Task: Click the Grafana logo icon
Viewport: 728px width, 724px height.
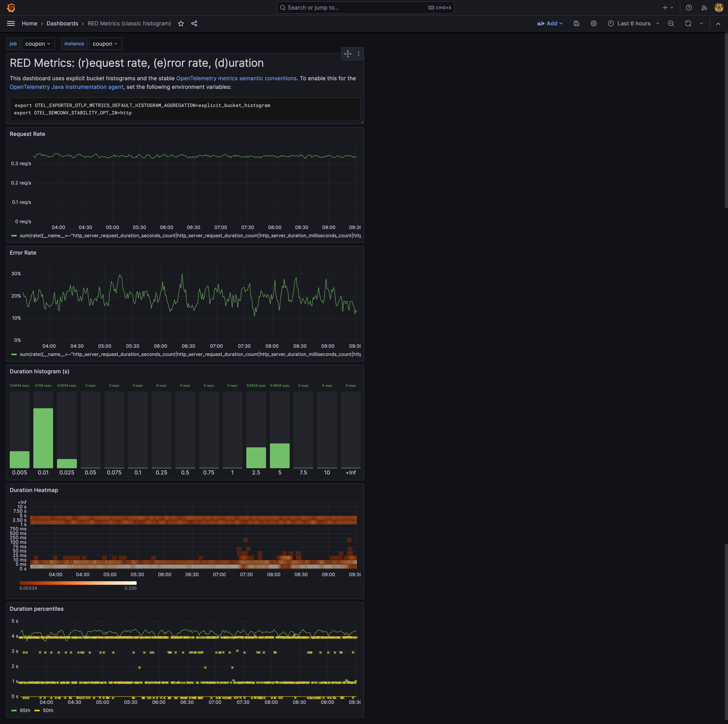Action: [11, 8]
